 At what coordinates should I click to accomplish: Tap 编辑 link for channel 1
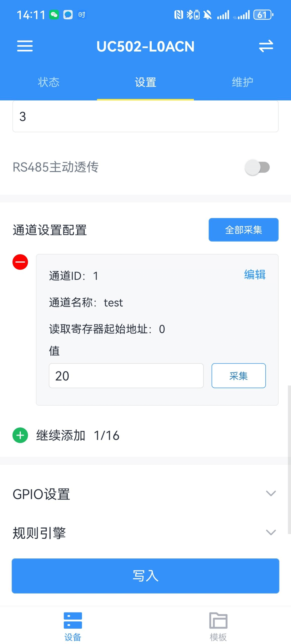(255, 274)
